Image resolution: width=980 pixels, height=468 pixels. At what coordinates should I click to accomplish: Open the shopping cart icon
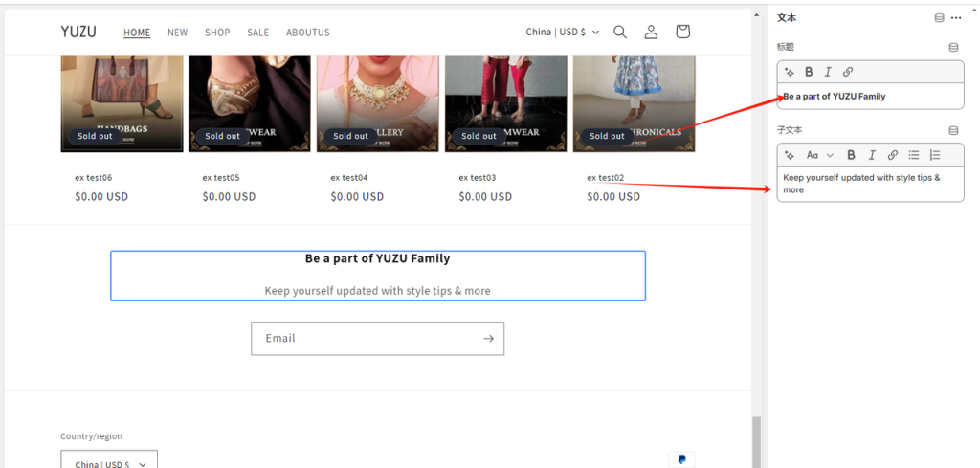[x=682, y=32]
